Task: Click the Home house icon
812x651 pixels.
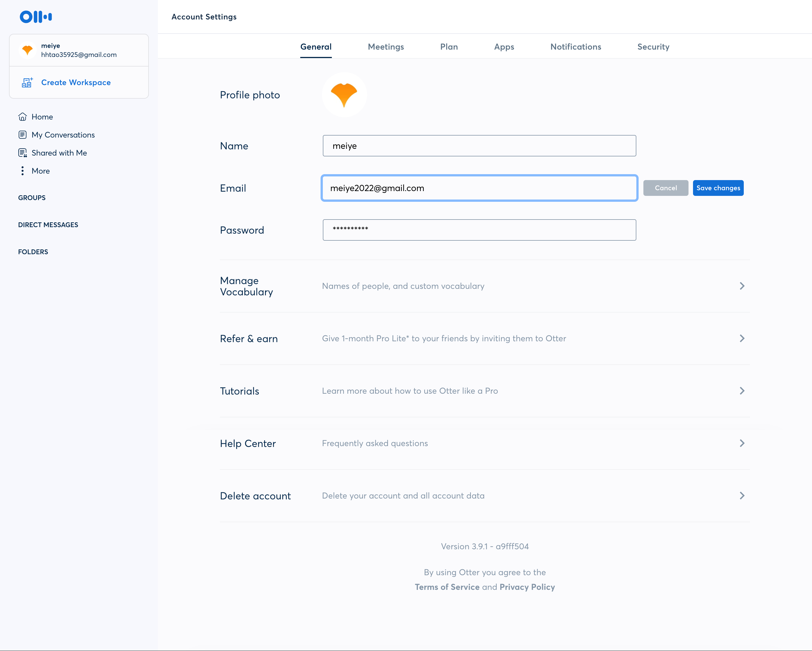Action: [23, 117]
